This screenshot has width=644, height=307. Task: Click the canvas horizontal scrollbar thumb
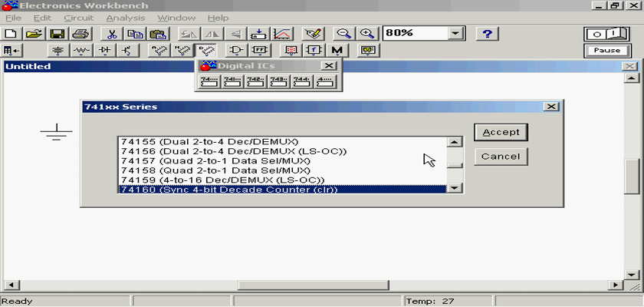[x=314, y=285]
